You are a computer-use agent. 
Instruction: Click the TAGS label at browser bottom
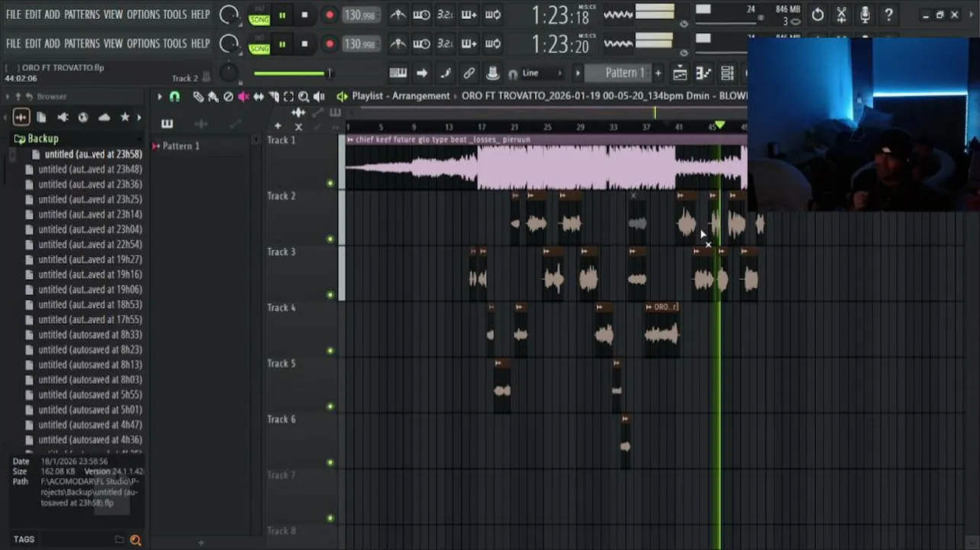24,539
